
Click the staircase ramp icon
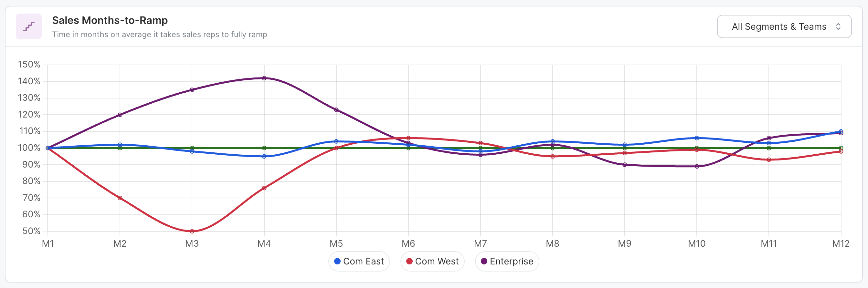pos(29,26)
